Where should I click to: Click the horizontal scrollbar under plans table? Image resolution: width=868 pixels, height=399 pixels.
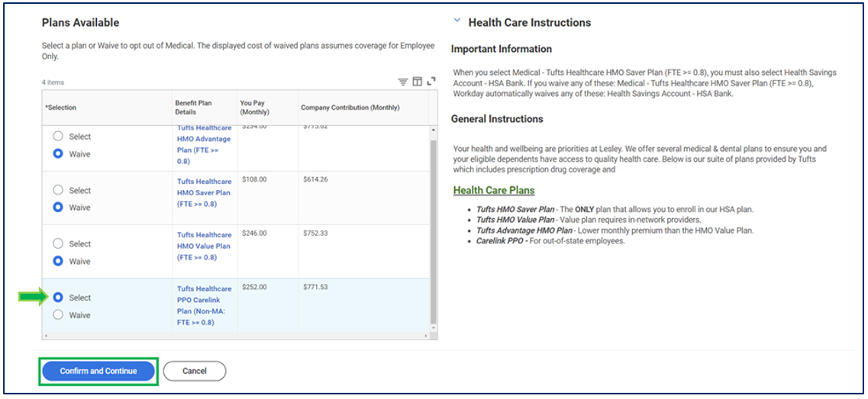237,336
